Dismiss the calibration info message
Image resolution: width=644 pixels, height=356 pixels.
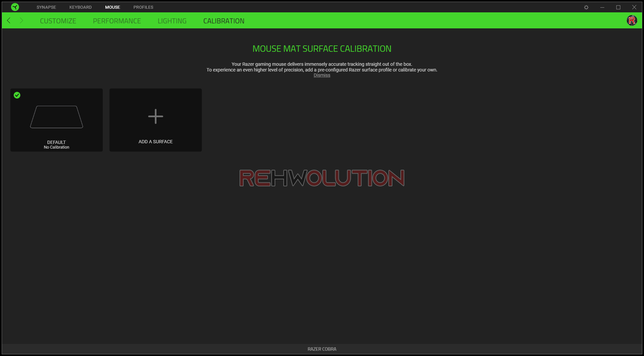click(322, 75)
